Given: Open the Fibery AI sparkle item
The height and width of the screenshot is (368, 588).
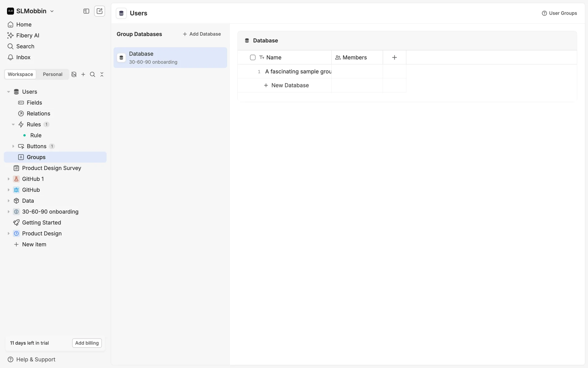Looking at the screenshot, I should click(28, 35).
